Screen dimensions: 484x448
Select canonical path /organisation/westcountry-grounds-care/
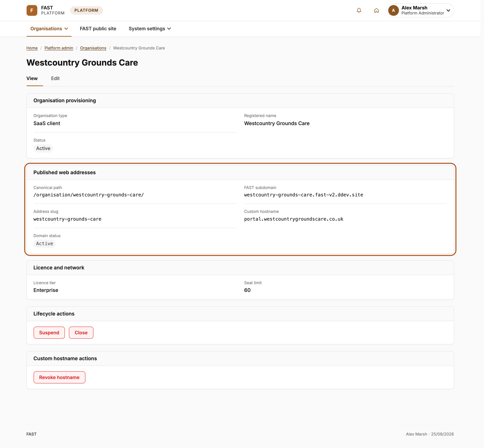pos(89,195)
